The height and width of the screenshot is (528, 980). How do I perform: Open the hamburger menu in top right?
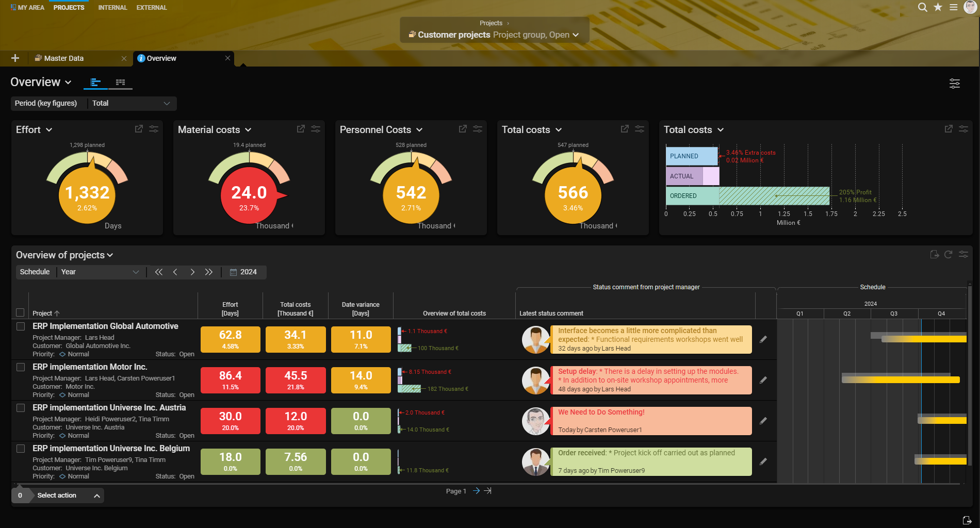[953, 7]
